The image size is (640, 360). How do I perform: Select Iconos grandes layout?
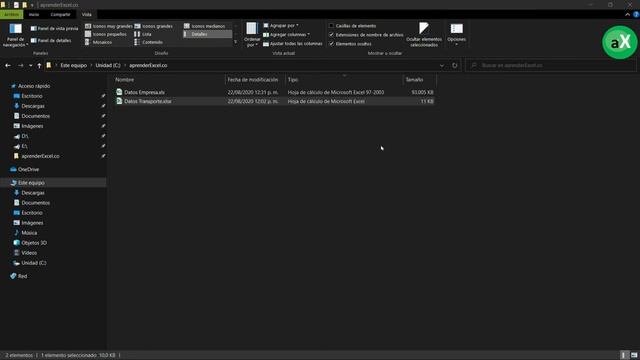(153, 26)
